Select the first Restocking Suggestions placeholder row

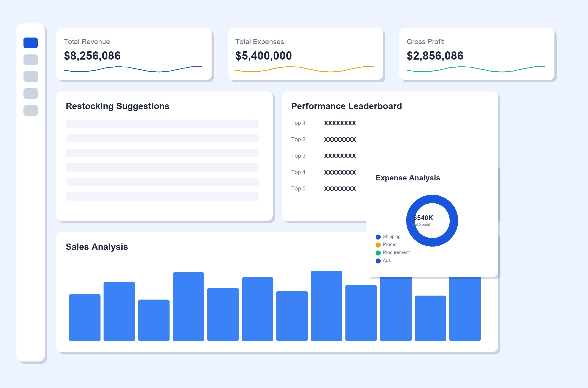(162, 124)
